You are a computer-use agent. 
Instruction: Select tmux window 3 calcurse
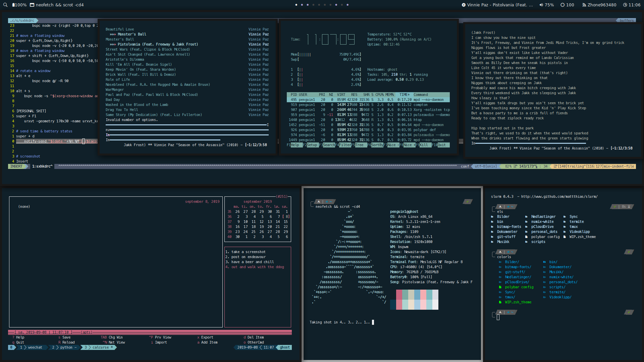98,348
